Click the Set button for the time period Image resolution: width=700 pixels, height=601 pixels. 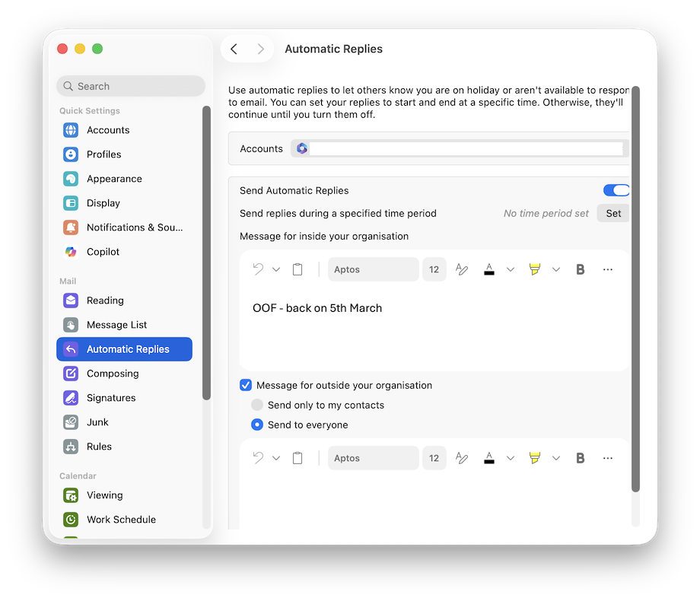(x=612, y=213)
